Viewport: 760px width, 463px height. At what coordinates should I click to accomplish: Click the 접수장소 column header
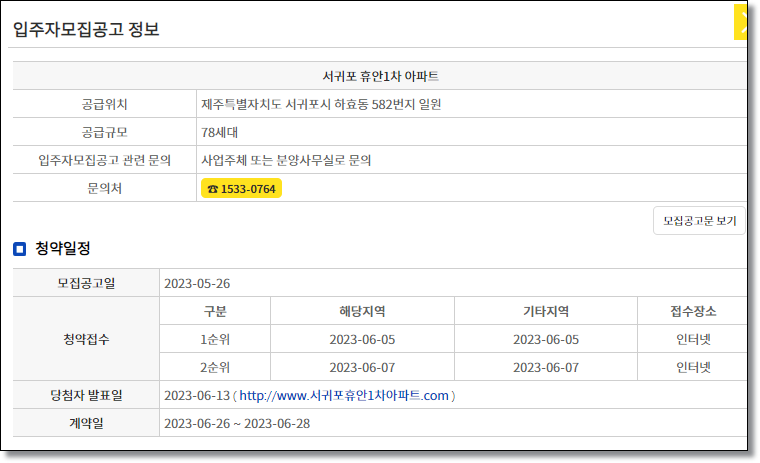(693, 311)
